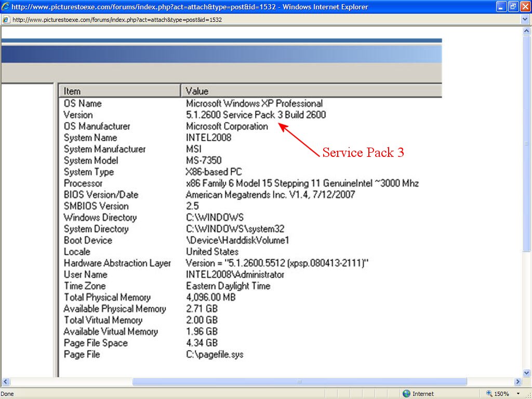Click the horizontal scrollbar left arrow
532x399 pixels.
coord(5,381)
